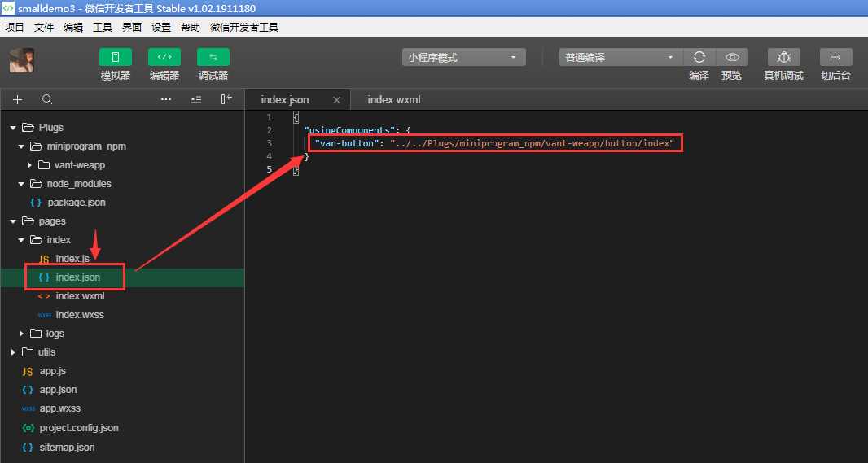The height and width of the screenshot is (463, 868).
Task: Collapse the miniprogram_npm folder arrow
Action: (21, 146)
